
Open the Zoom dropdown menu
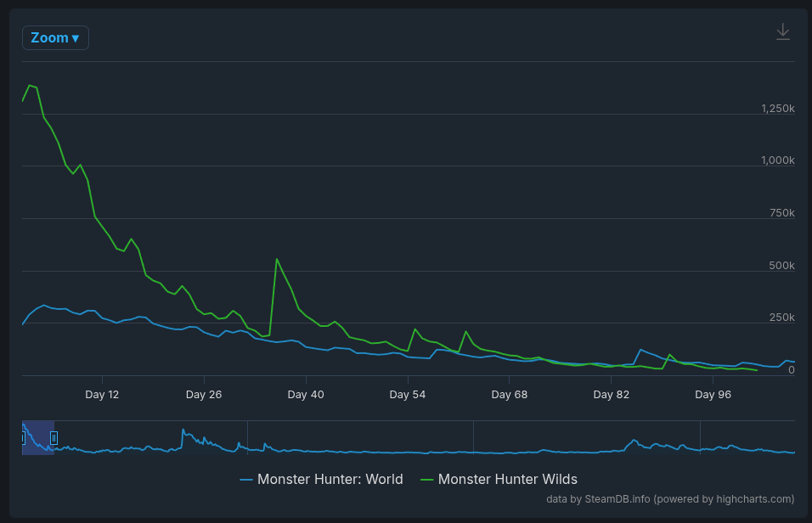point(55,38)
